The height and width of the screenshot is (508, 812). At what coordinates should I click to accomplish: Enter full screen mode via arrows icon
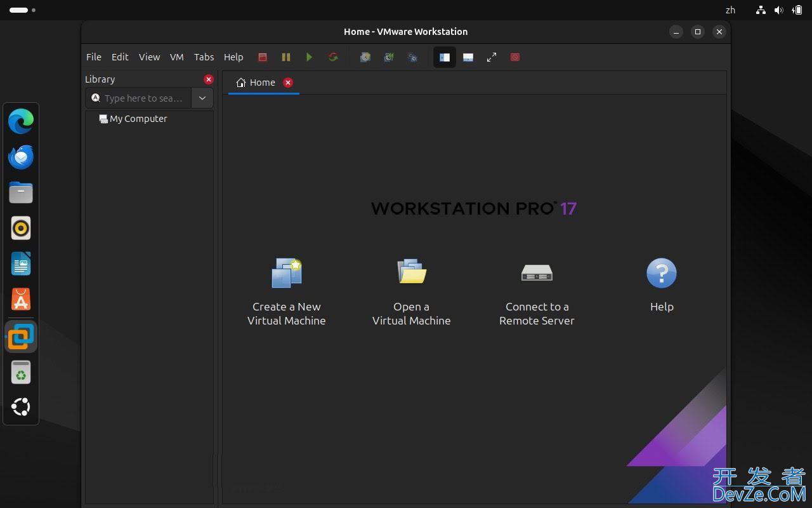(x=492, y=57)
